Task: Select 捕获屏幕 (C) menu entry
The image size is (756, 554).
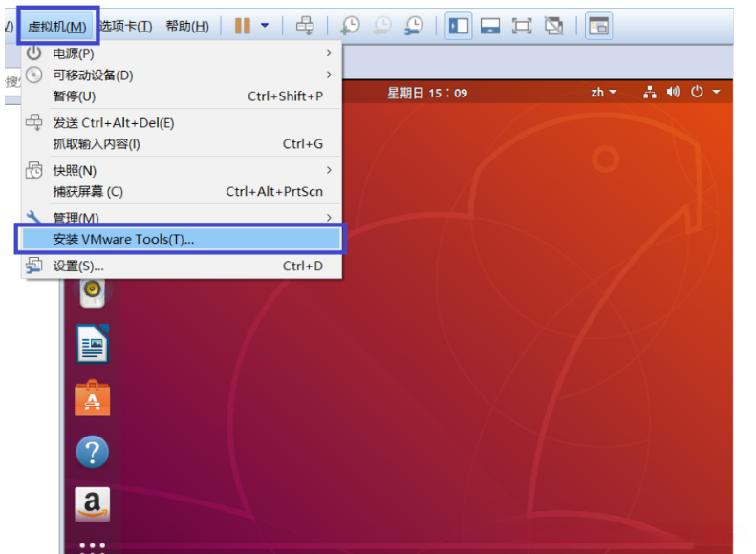Action: point(182,192)
